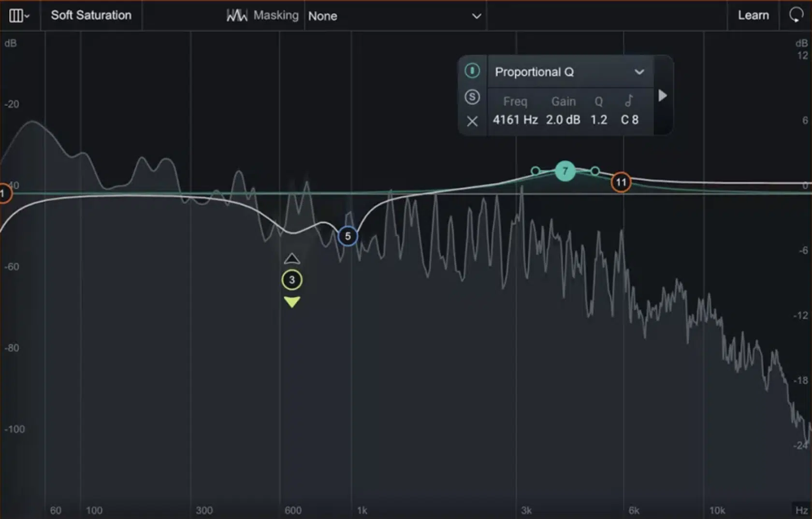Solo the selected band with S icon
812x519 pixels.
pyautogui.click(x=472, y=97)
